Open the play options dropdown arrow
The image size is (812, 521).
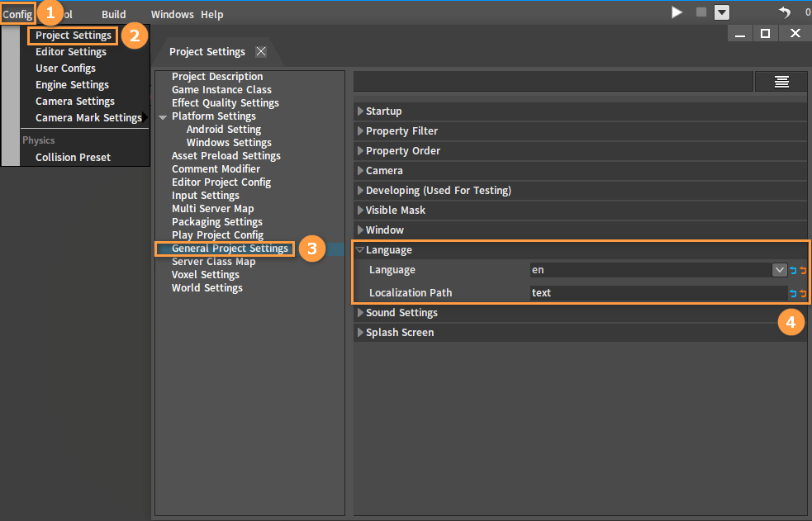[722, 12]
